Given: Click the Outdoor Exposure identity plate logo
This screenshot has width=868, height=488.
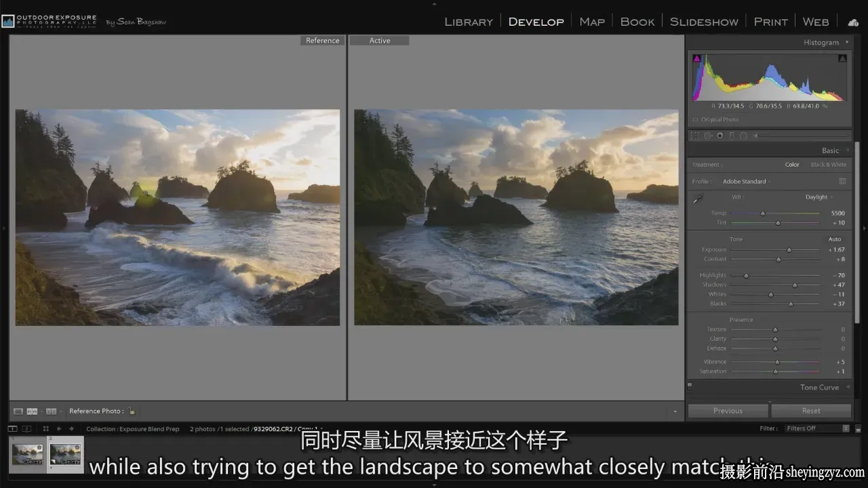Looking at the screenshot, I should click(x=49, y=21).
